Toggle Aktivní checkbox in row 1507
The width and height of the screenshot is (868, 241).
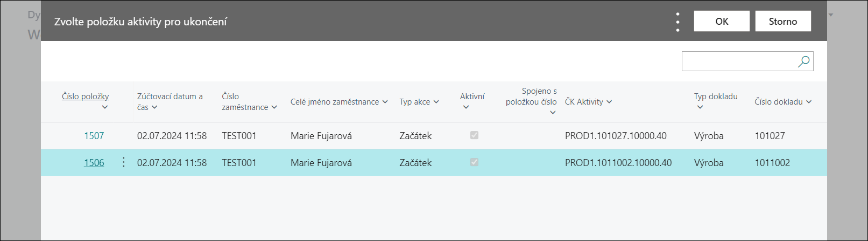coord(474,135)
